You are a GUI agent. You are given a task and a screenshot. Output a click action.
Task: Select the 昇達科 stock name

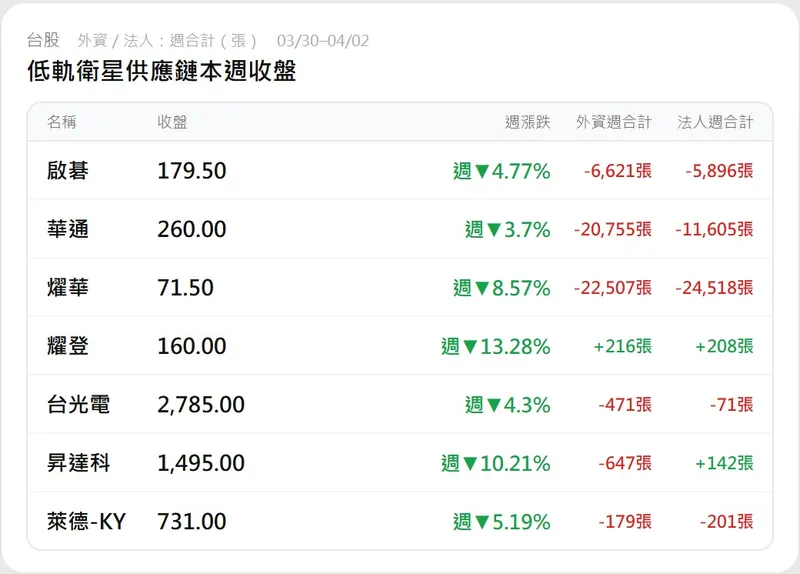[78, 463]
